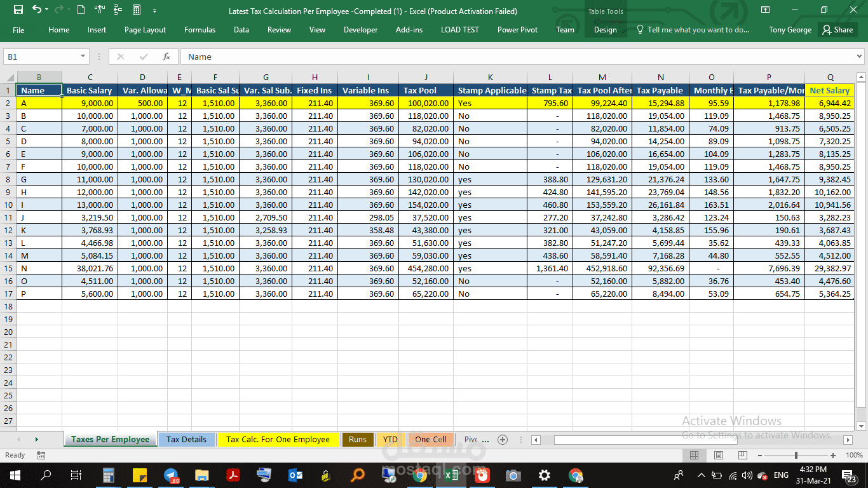
Task: Open Ribbon Display Options icon
Action: [x=765, y=10]
